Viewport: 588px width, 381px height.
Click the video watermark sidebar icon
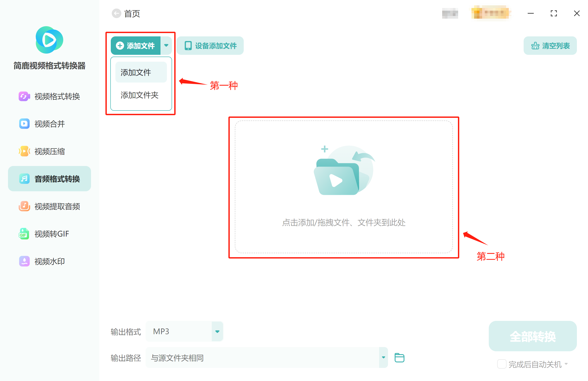click(x=24, y=261)
